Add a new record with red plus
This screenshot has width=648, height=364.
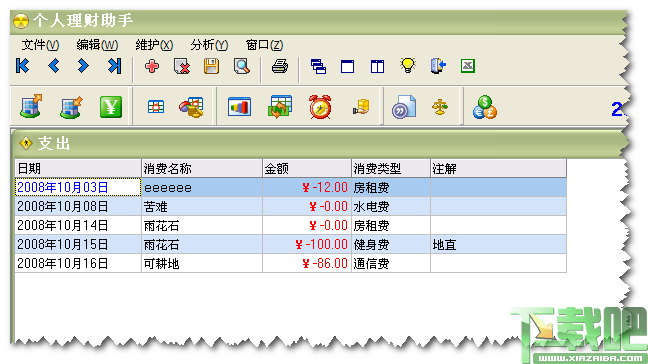point(152,66)
